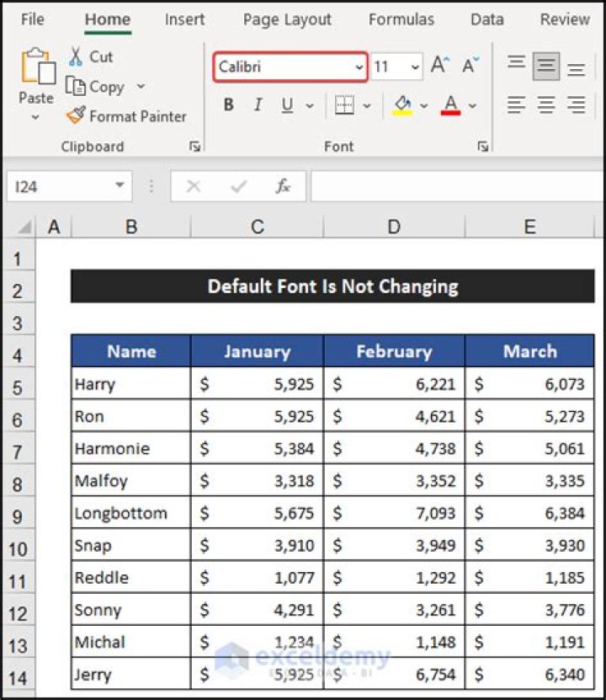The width and height of the screenshot is (606, 700).
Task: Switch to the Formulas tab
Action: (x=401, y=19)
